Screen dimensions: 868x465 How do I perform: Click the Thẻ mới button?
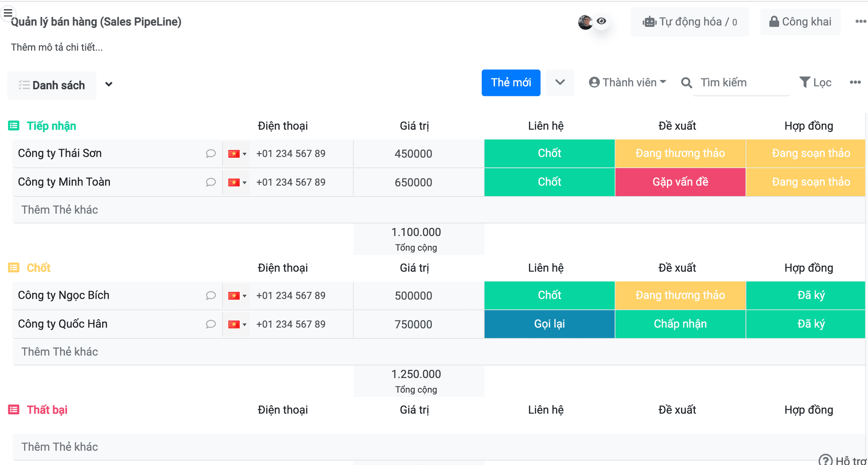click(x=511, y=83)
